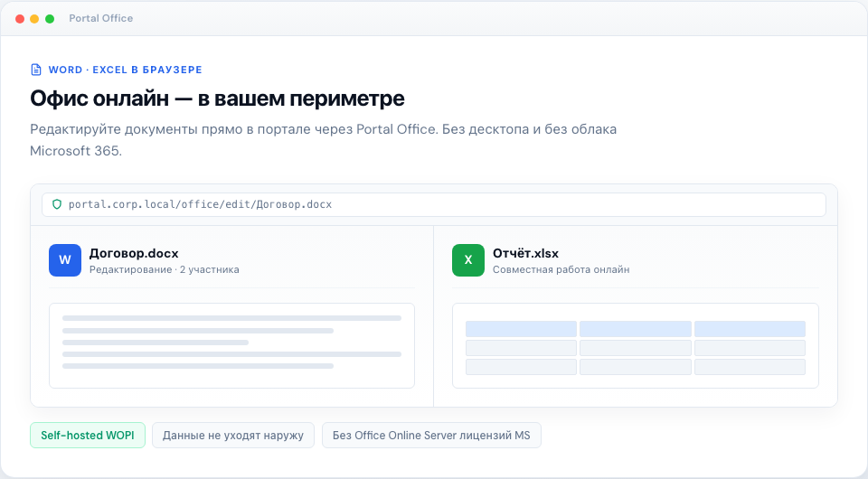The image size is (868, 479).
Task: Click the Совместная работа онлайн subtitle
Action: [x=561, y=269]
